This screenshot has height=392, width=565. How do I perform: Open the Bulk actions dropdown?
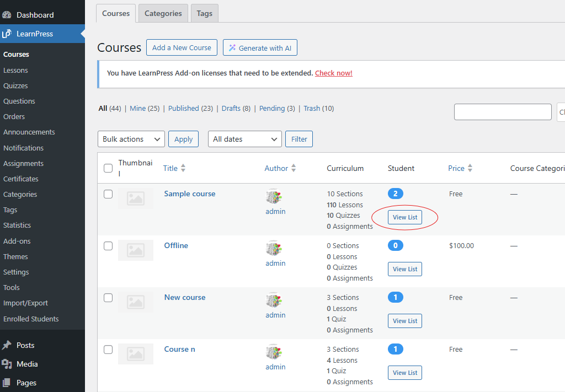coord(131,139)
